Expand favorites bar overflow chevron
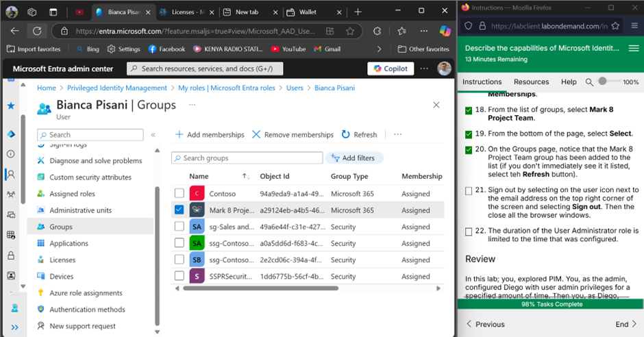 click(379, 49)
